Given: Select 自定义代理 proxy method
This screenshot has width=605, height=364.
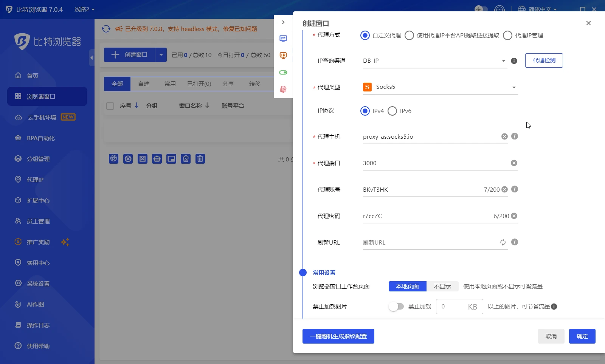Looking at the screenshot, I should click(365, 36).
